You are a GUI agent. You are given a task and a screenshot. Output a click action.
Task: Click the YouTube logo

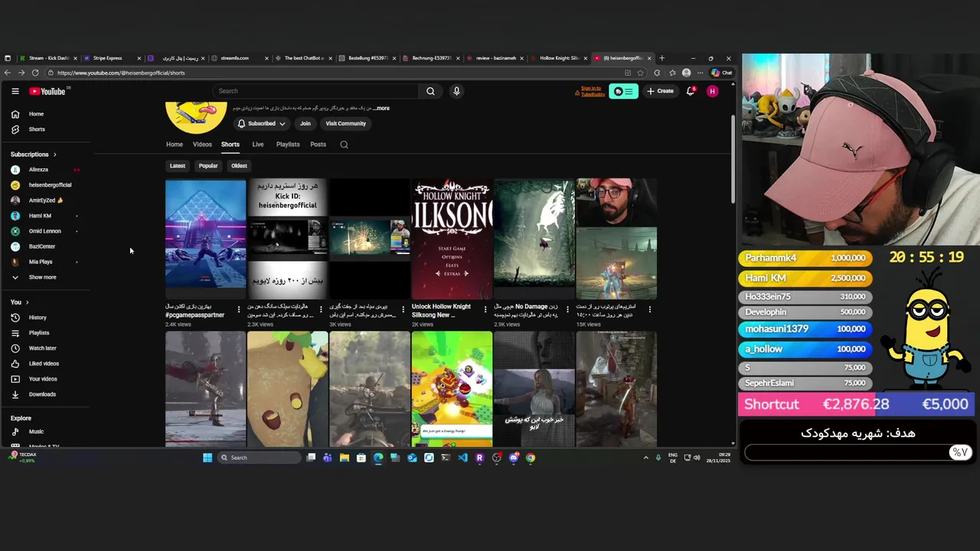pyautogui.click(x=47, y=91)
